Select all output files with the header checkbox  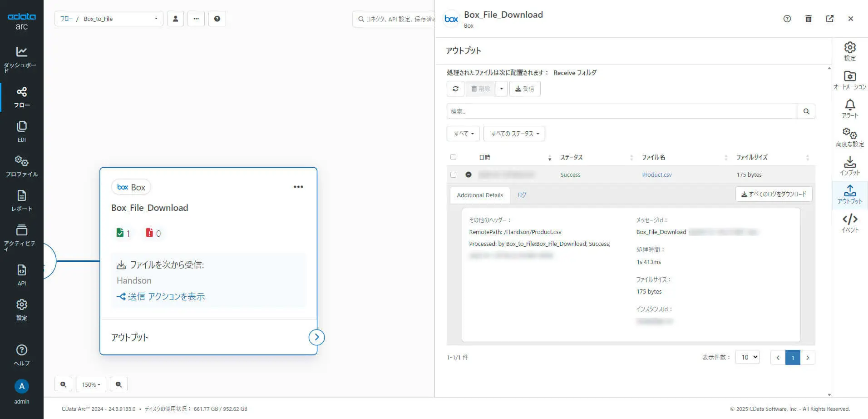click(453, 157)
